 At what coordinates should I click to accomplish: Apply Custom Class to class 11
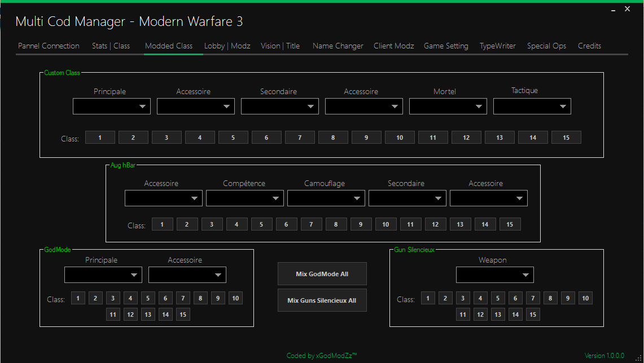click(433, 138)
